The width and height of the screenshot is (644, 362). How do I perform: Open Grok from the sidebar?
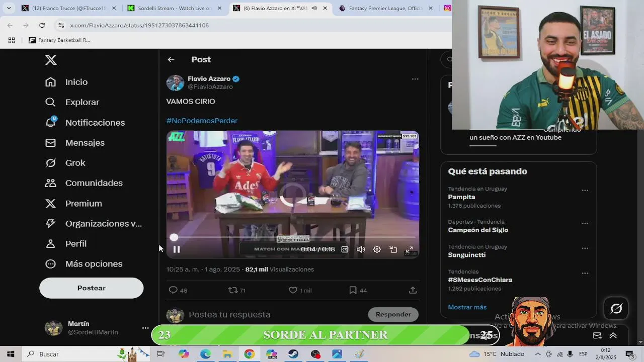[65, 163]
